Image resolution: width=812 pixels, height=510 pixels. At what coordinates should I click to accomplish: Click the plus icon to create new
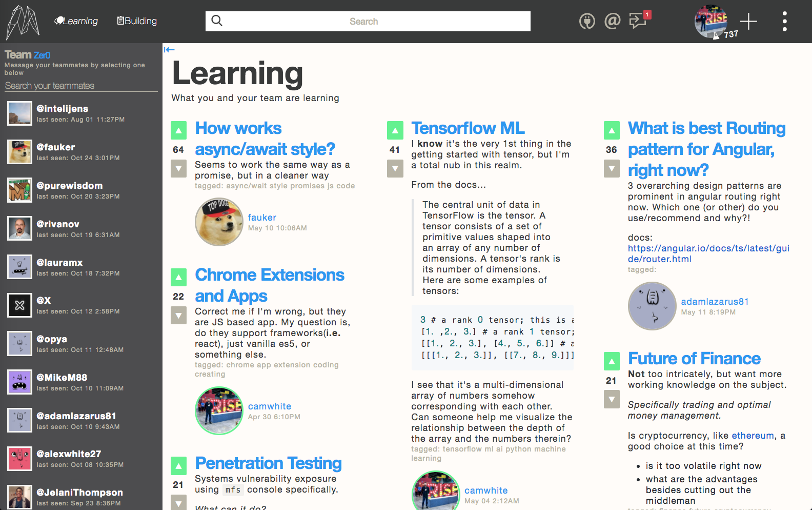(x=748, y=22)
